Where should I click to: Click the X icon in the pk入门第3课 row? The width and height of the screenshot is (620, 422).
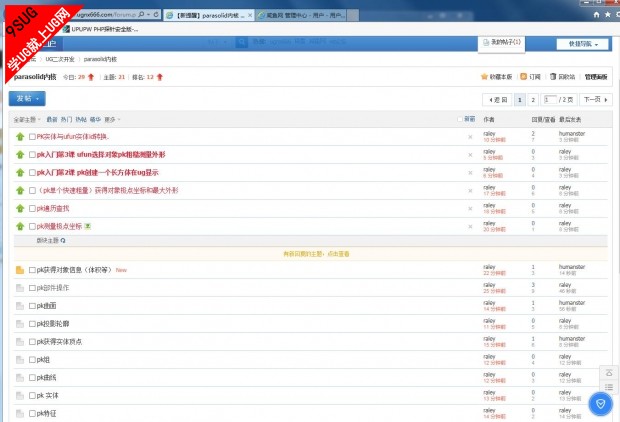(x=470, y=155)
